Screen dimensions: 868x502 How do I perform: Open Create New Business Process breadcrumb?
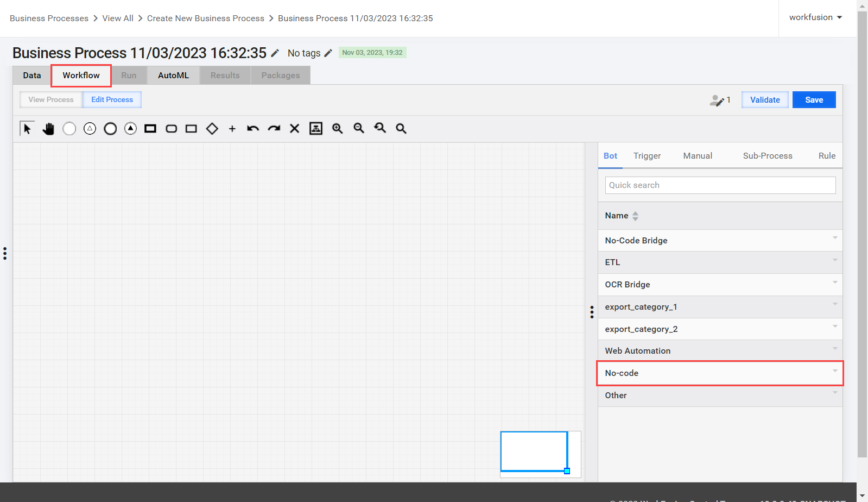[206, 18]
